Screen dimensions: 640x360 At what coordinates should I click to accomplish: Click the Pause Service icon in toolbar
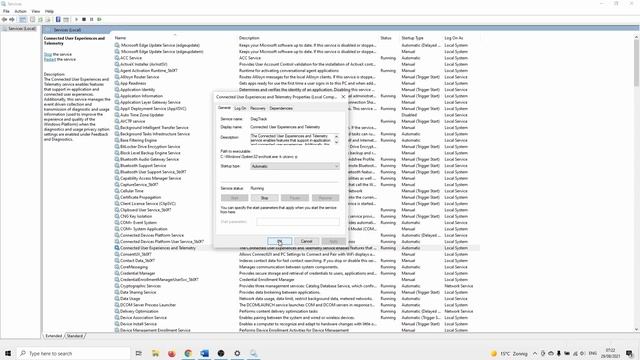91,20
